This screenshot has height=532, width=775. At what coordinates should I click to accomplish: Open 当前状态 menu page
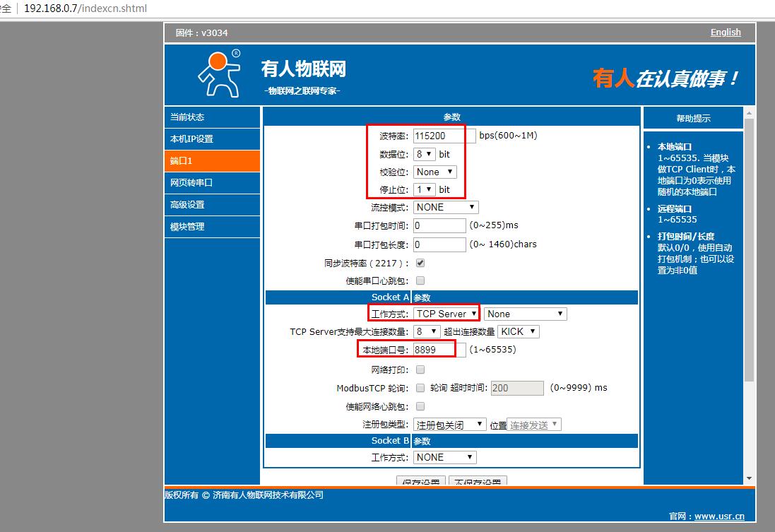pyautogui.click(x=212, y=117)
